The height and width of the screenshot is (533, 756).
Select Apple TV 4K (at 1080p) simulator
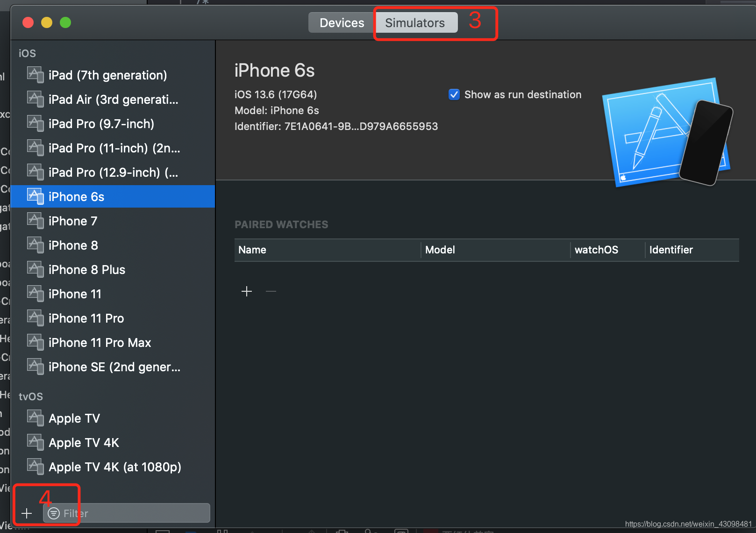[113, 467]
